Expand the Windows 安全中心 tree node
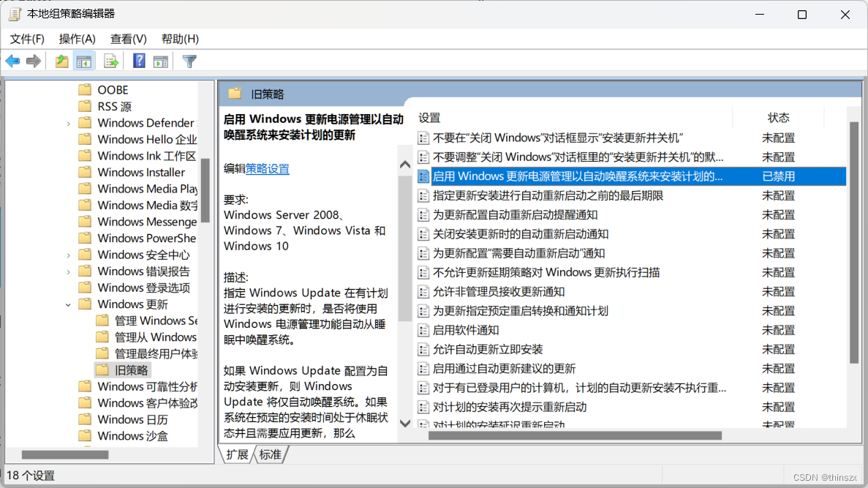 (x=69, y=255)
